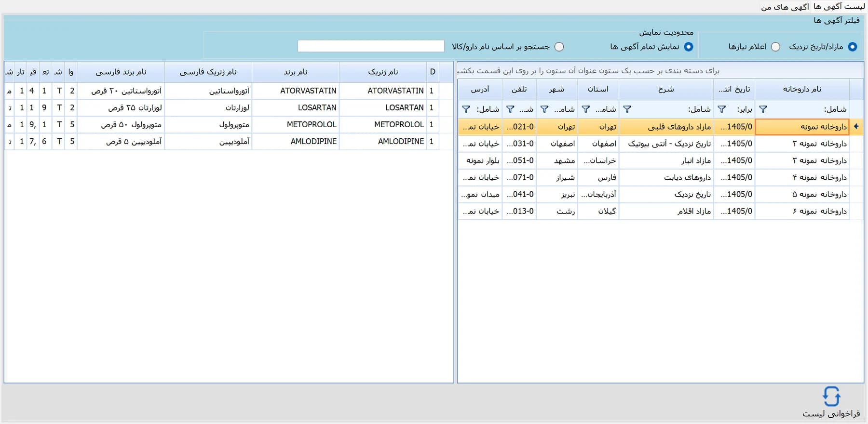Open filter icon for phone (تلفن) column

[510, 109]
